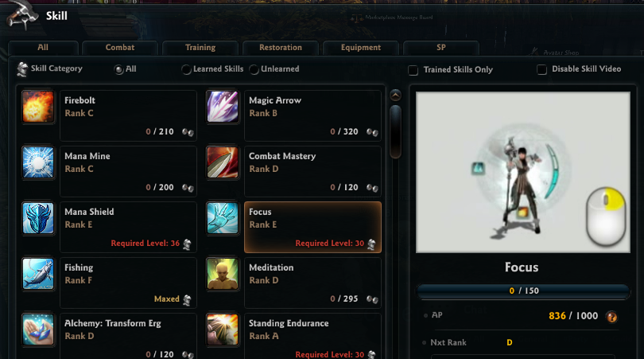The image size is (644, 359).
Task: Click the AP help question mark icon
Action: tap(611, 317)
